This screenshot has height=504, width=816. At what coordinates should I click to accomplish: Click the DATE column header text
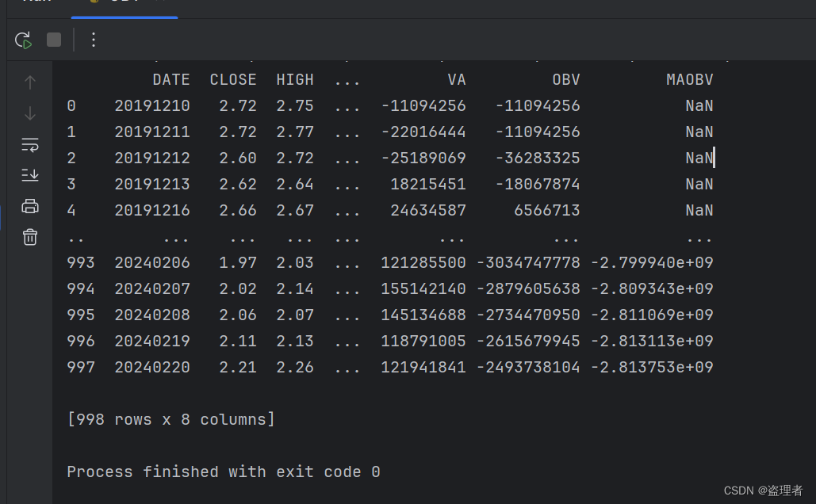(x=171, y=79)
